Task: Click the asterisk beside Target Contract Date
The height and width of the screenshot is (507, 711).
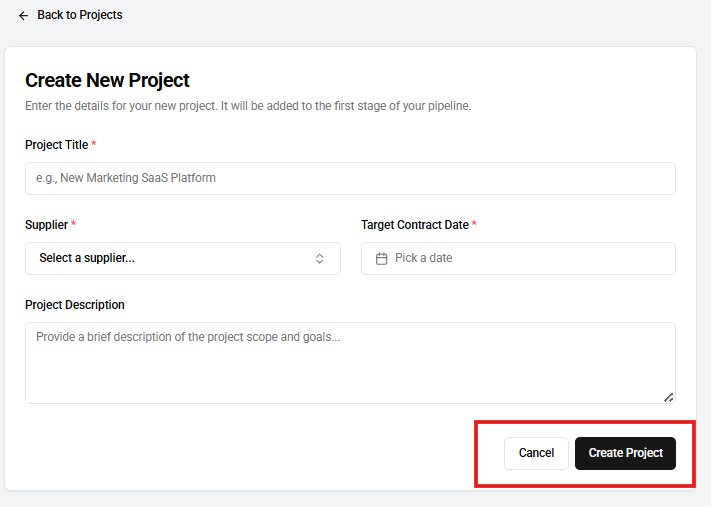Action: pos(474,225)
